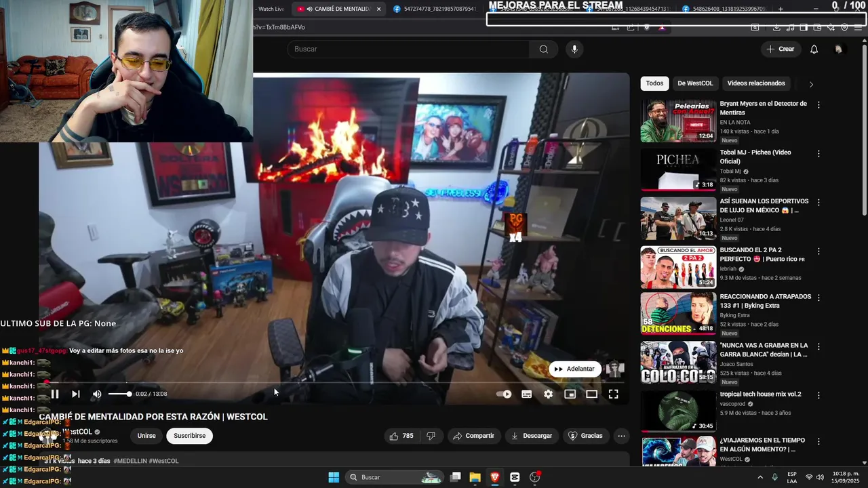Screen dimensions: 868x488
Task: Pause the video with the pause button
Action: pos(55,394)
